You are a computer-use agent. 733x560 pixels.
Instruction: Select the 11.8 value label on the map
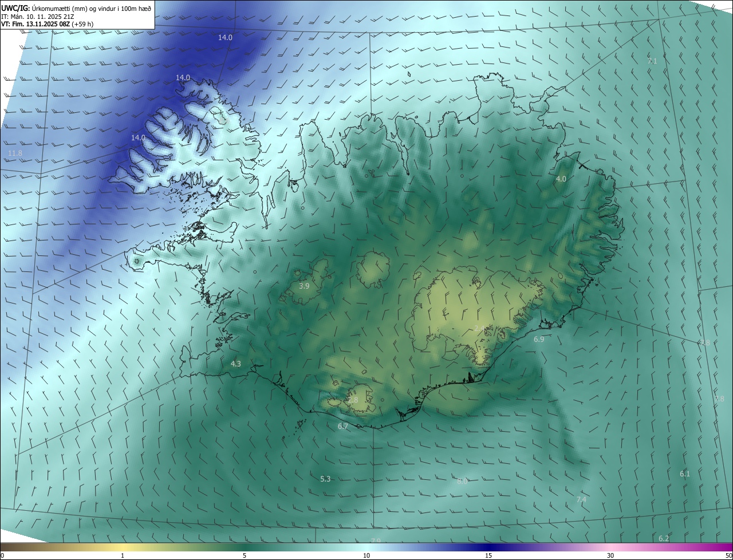click(x=15, y=153)
